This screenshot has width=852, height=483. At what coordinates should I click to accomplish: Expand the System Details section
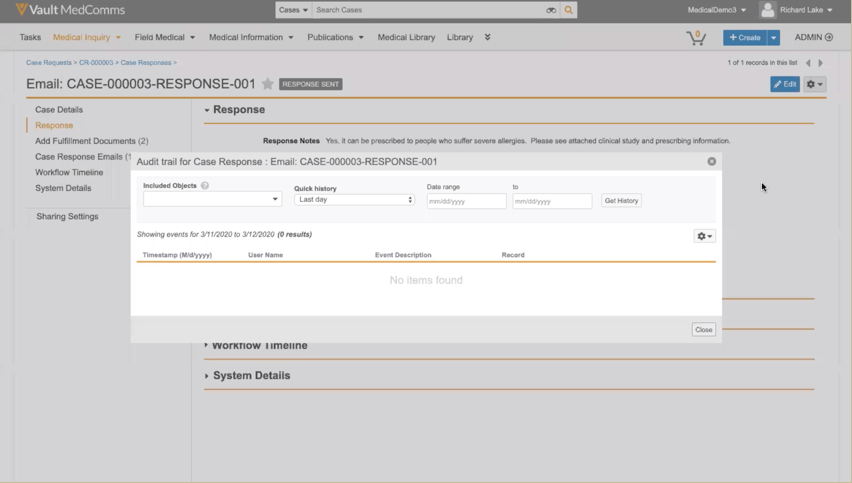click(x=251, y=376)
